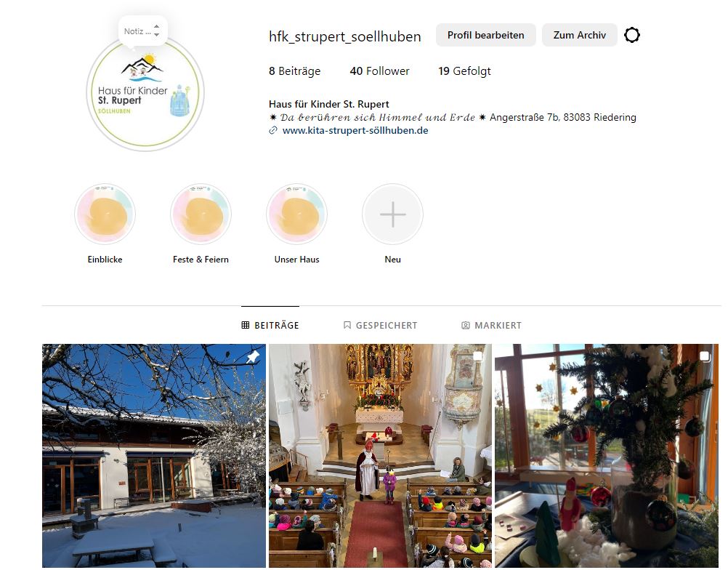Switch to the Gespeichert tab
This screenshot has width=728, height=570.
(x=380, y=325)
